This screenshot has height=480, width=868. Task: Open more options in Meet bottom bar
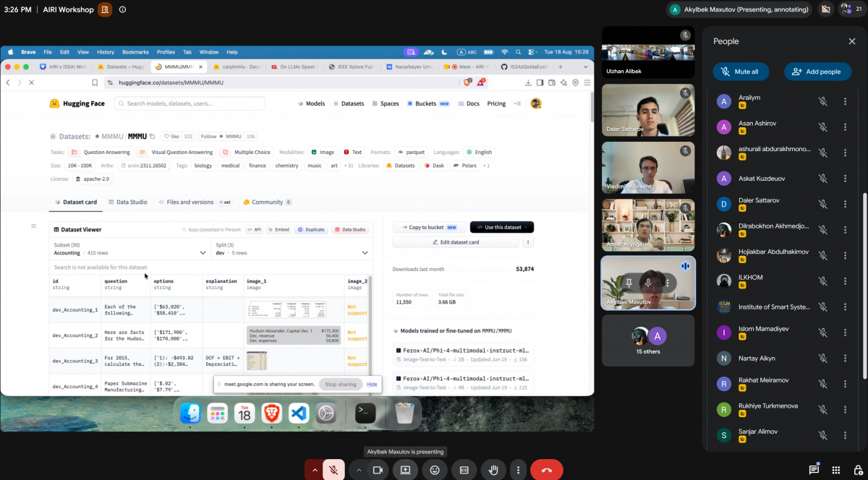[x=518, y=470]
